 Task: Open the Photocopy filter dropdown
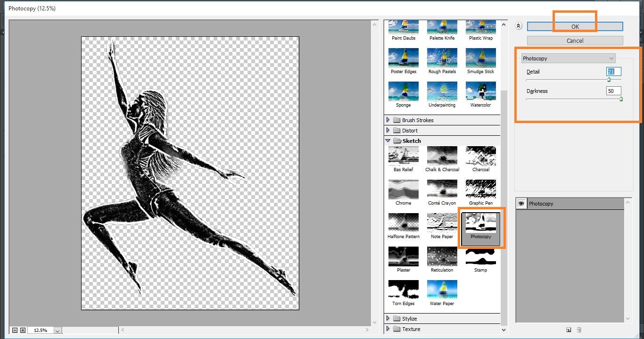(568, 58)
